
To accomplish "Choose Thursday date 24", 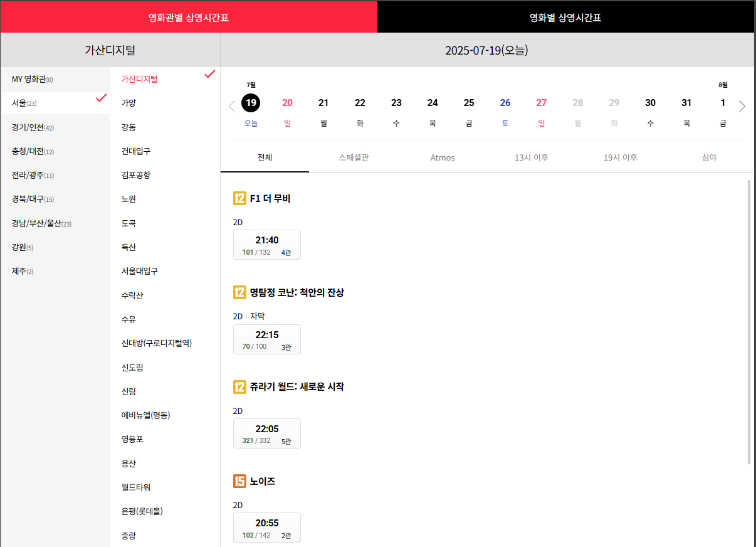I will pos(433,103).
